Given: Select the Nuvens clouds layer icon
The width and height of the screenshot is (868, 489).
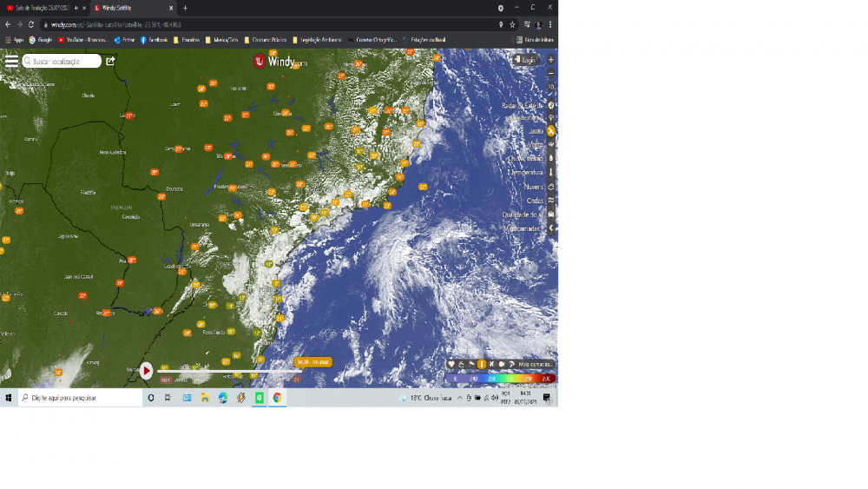Looking at the screenshot, I should pos(551,186).
